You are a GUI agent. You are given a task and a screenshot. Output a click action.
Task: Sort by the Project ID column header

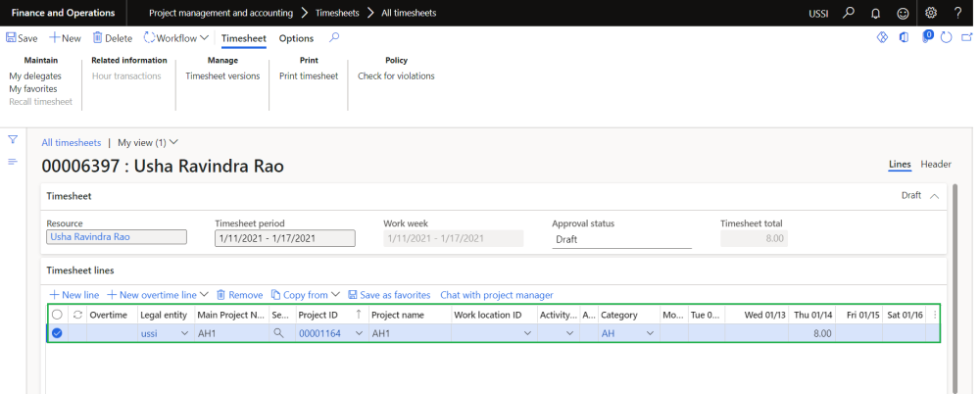tap(331, 316)
